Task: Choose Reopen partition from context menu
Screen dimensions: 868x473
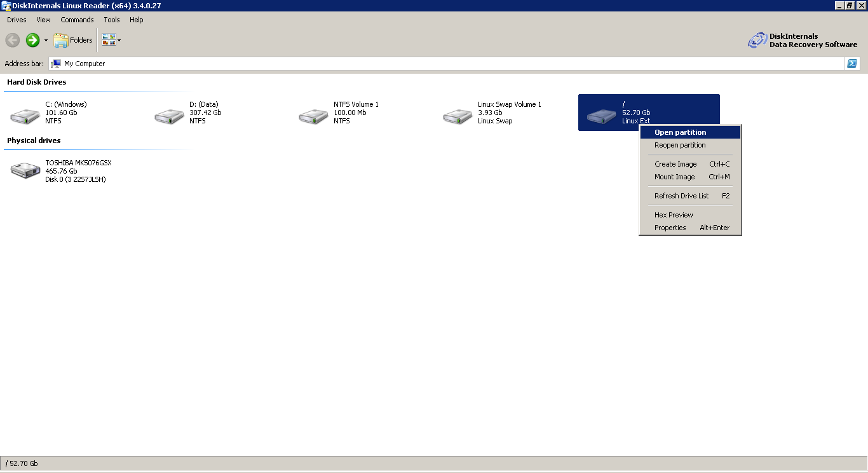Action: pos(690,145)
